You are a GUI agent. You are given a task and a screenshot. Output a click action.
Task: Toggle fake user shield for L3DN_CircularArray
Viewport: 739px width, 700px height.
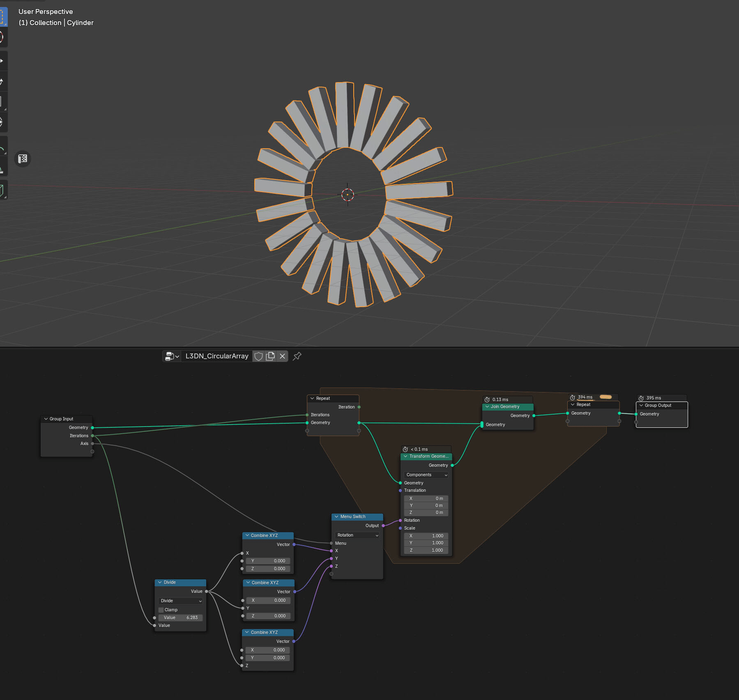pyautogui.click(x=258, y=356)
